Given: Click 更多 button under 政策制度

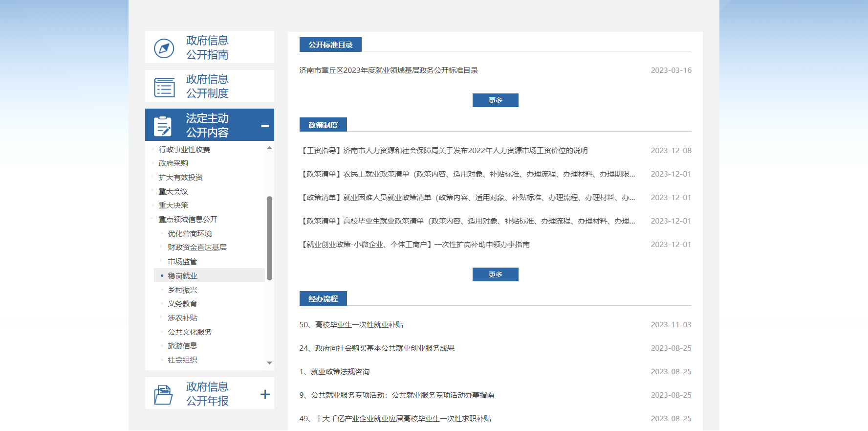Looking at the screenshot, I should point(495,274).
